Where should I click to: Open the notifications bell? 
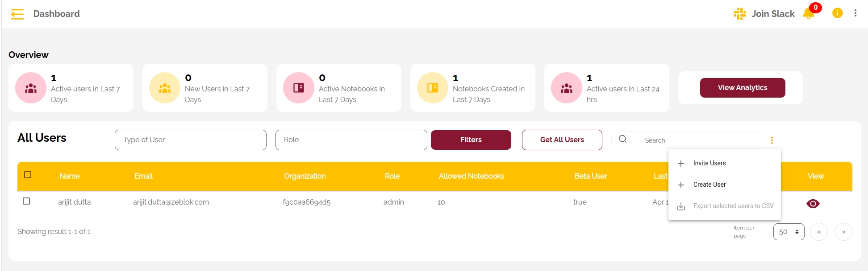[808, 14]
